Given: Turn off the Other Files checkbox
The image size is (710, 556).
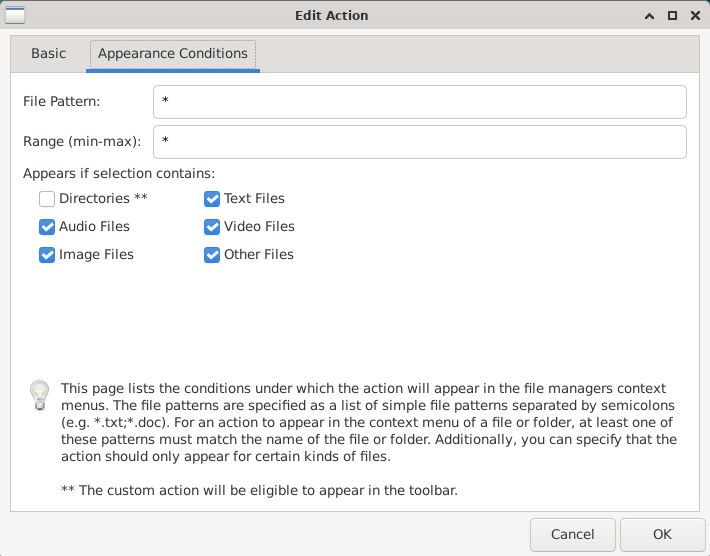Looking at the screenshot, I should click(x=212, y=255).
